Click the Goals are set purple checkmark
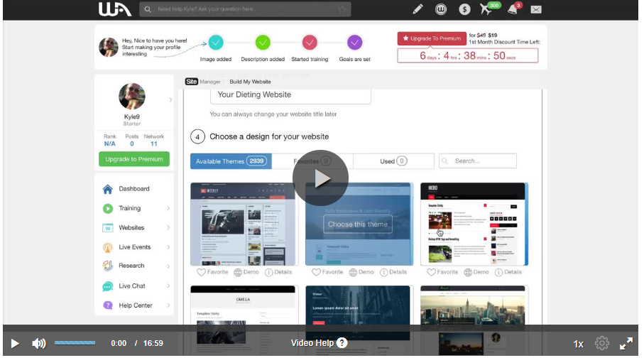This screenshot has height=358, width=644. click(355, 43)
